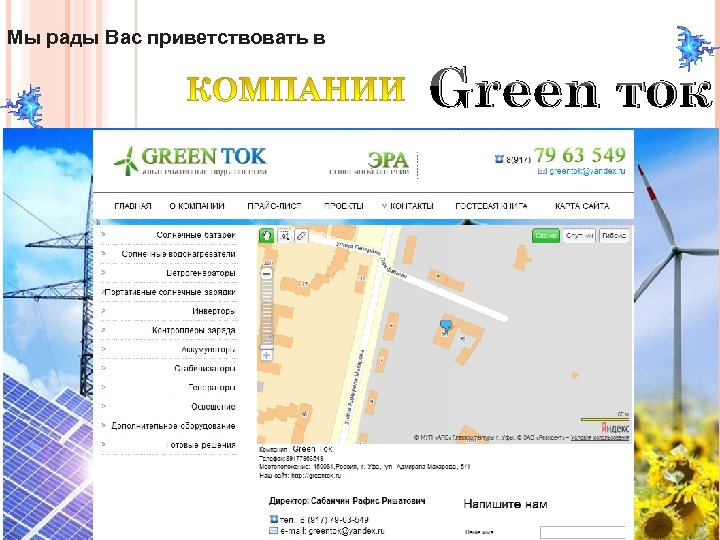Click the Напишите нам heading

pos(505,504)
